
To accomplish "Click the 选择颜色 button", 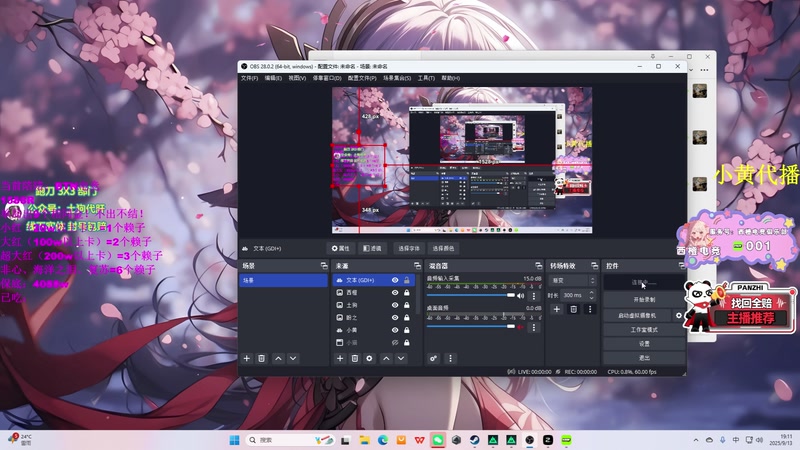I will 443,248.
